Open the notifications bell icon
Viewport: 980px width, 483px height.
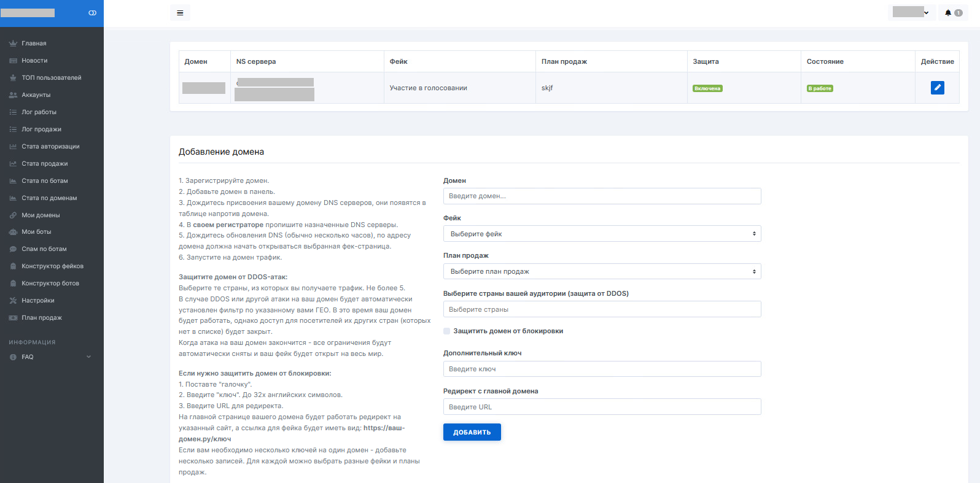coord(948,13)
